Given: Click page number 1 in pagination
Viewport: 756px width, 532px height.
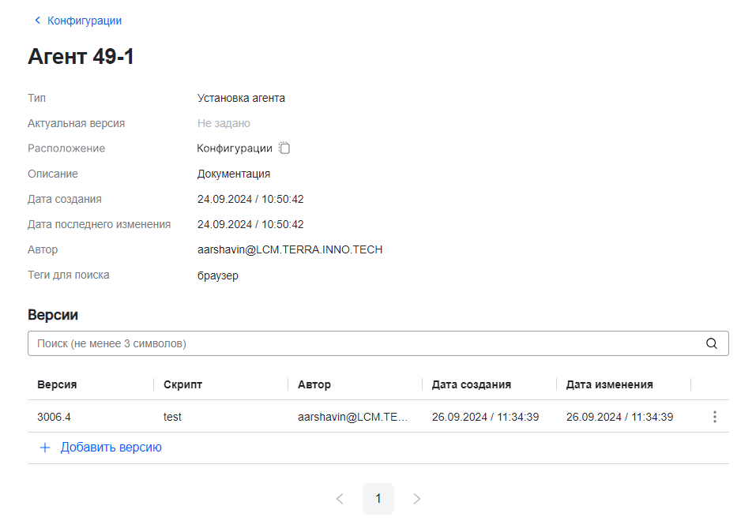Looking at the screenshot, I should [378, 498].
